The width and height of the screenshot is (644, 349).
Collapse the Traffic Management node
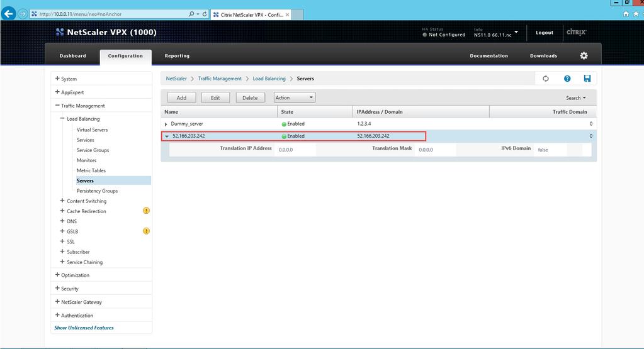point(57,106)
